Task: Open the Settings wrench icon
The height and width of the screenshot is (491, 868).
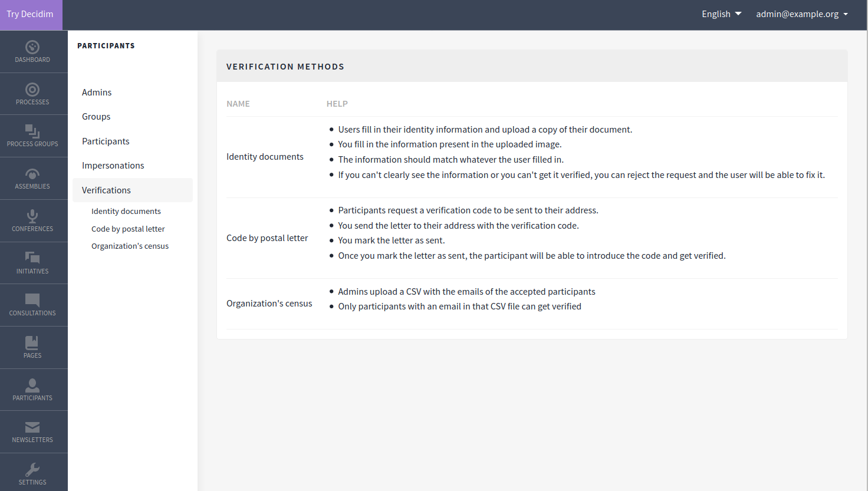Action: 32,470
